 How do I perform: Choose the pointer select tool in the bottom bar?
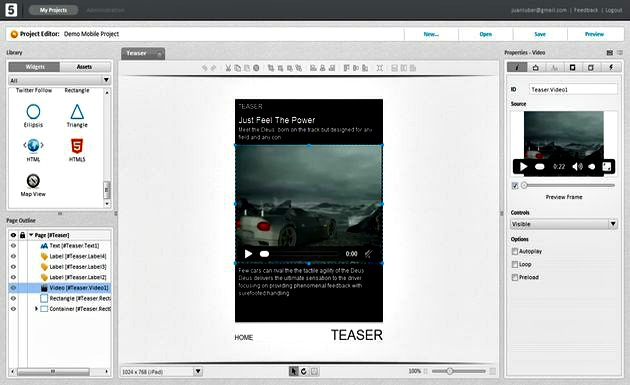pos(293,371)
